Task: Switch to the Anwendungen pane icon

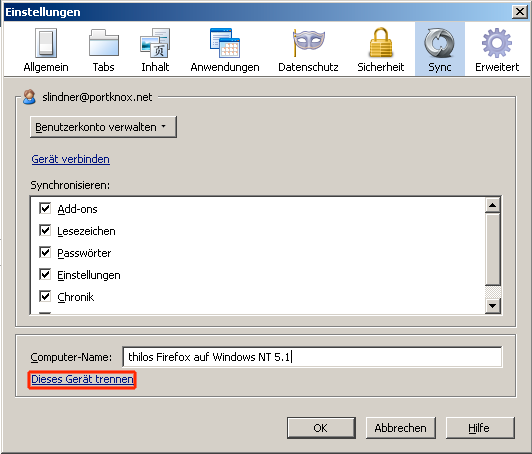Action: 225,43
